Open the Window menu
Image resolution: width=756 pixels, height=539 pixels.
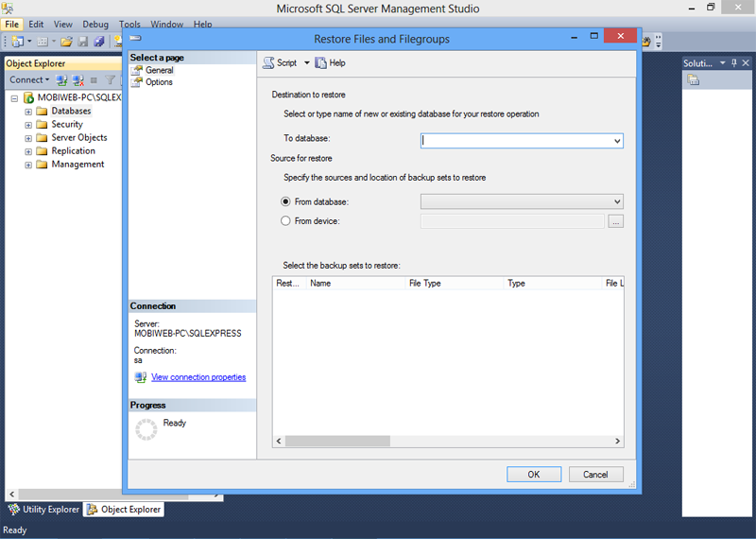(167, 25)
